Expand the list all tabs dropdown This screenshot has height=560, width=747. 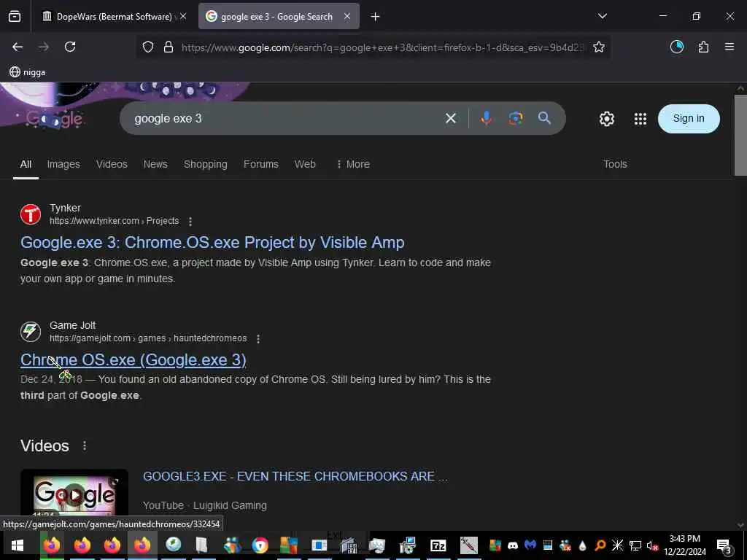[x=602, y=16]
